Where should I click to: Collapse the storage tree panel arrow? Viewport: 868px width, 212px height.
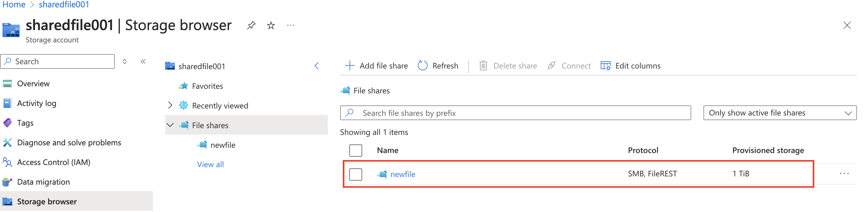click(316, 66)
